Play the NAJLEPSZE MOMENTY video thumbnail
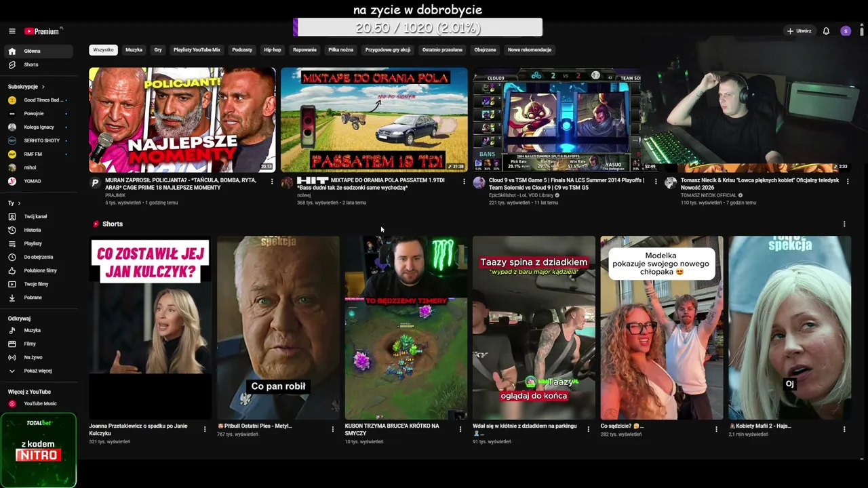868x488 pixels. pyautogui.click(x=182, y=120)
